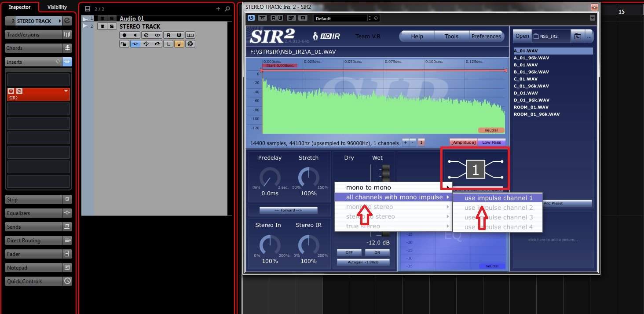Viewport: 644px width, 314px height.
Task: Open the Notepad inspector section
Action: pyautogui.click(x=33, y=267)
